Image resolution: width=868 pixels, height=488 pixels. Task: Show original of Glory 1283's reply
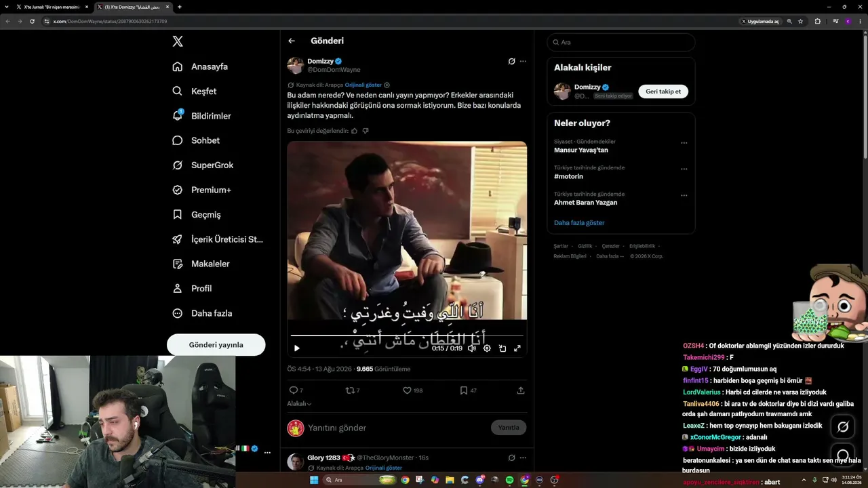tap(384, 468)
